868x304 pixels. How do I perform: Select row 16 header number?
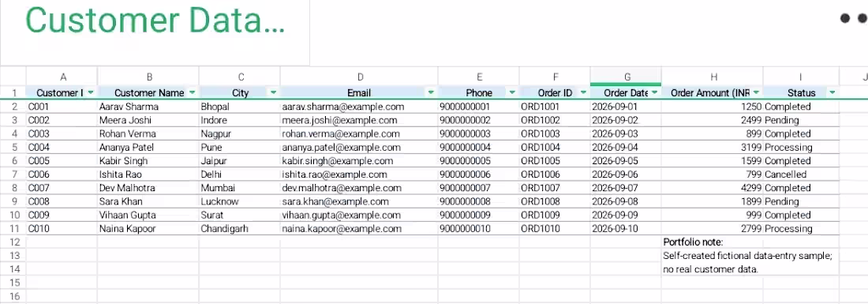click(x=13, y=296)
